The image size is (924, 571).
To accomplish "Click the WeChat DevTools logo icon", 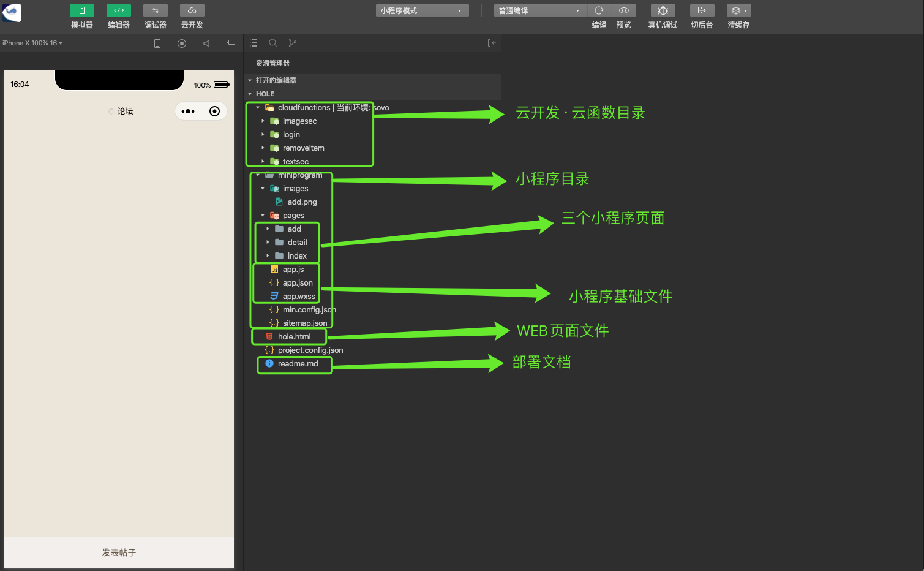I will pos(12,12).
